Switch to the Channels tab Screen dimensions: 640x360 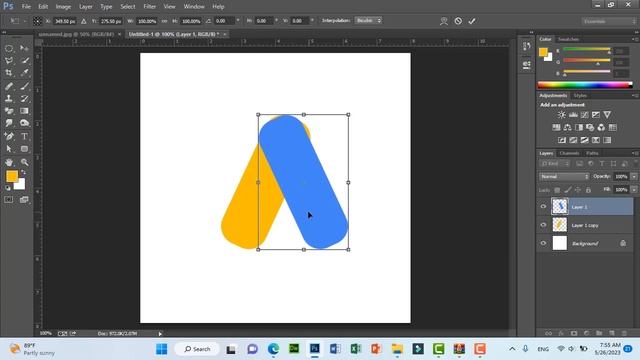point(569,153)
